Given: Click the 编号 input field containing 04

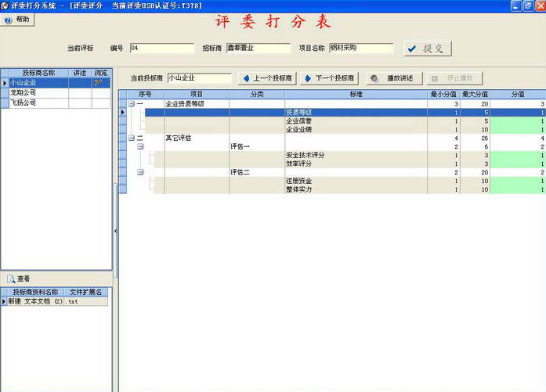Looking at the screenshot, I should click(x=162, y=48).
